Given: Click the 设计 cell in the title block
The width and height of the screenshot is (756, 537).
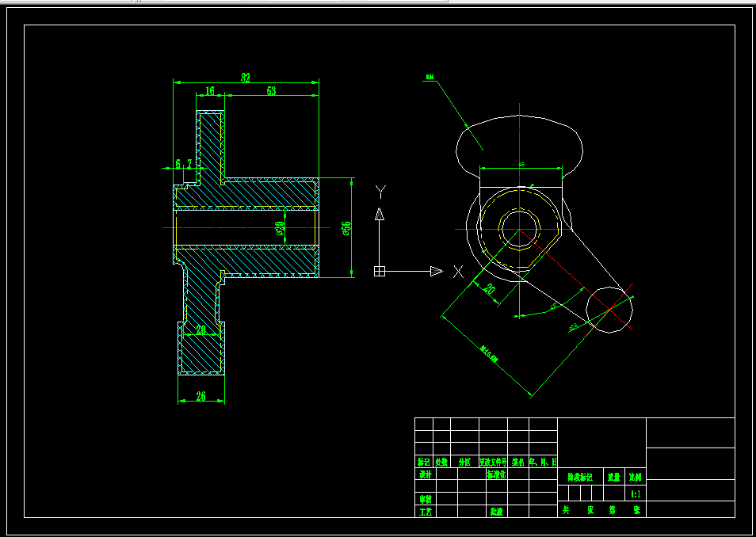Looking at the screenshot, I should 425,474.
